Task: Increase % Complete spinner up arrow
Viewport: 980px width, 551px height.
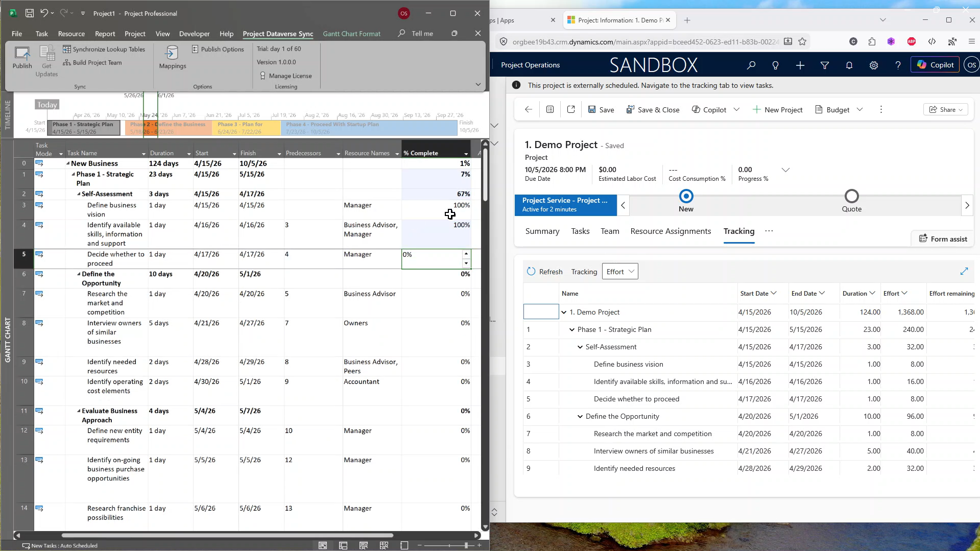Action: [x=466, y=254]
